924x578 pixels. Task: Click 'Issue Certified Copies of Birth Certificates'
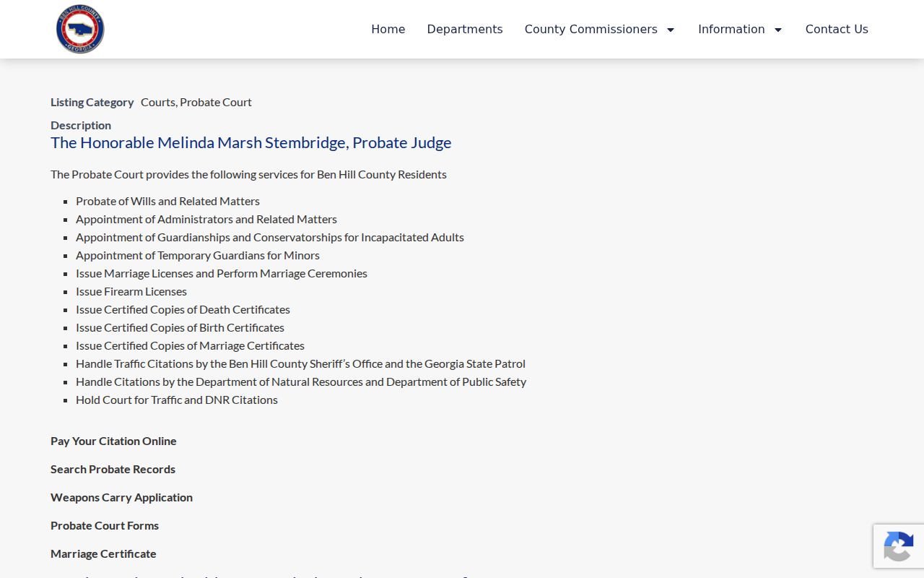(180, 327)
